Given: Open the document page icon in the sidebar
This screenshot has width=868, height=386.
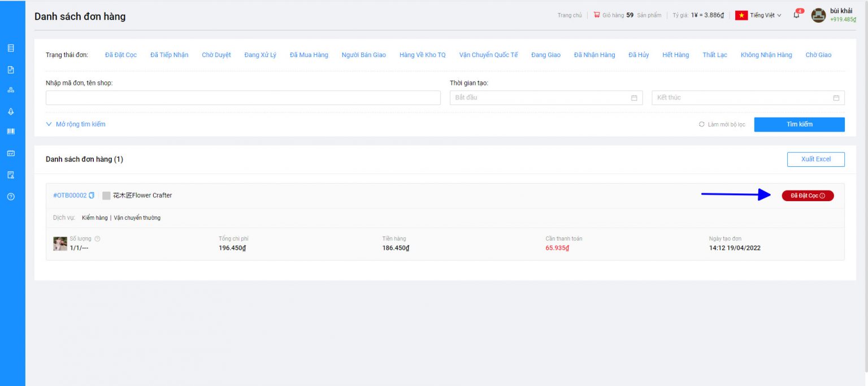Looking at the screenshot, I should pos(11,70).
